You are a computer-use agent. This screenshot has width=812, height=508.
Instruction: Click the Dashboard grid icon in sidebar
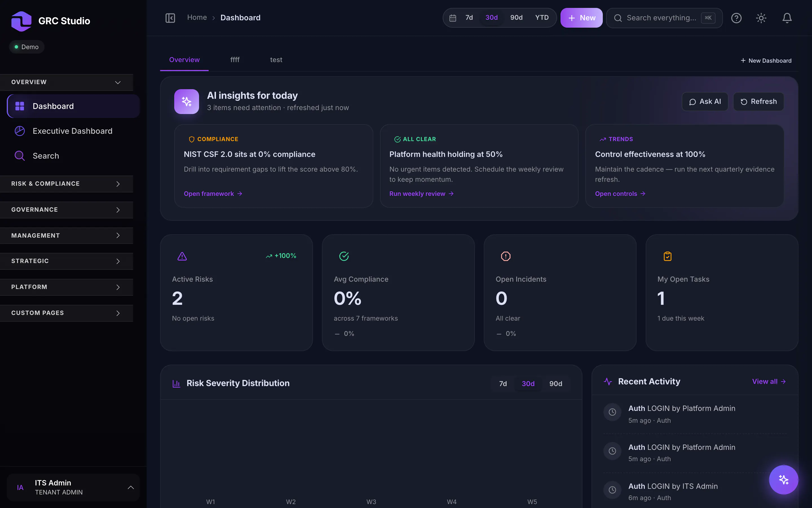[x=20, y=106]
